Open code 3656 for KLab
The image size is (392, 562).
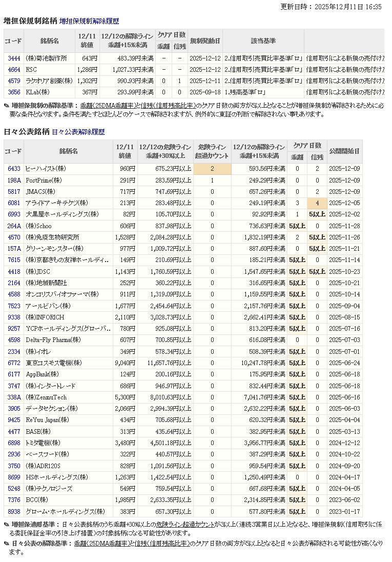(14, 92)
